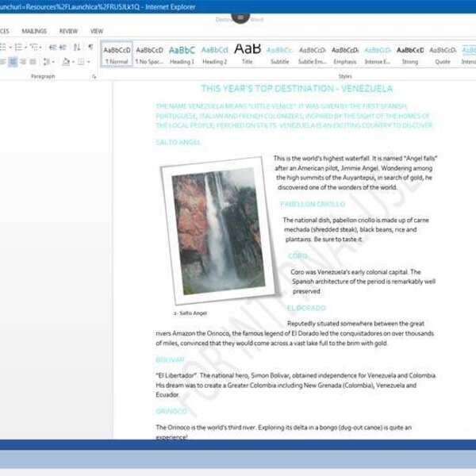Image resolution: width=476 pixels, height=476 pixels.
Task: Click the Decrease Indent icon
Action: [52, 47]
